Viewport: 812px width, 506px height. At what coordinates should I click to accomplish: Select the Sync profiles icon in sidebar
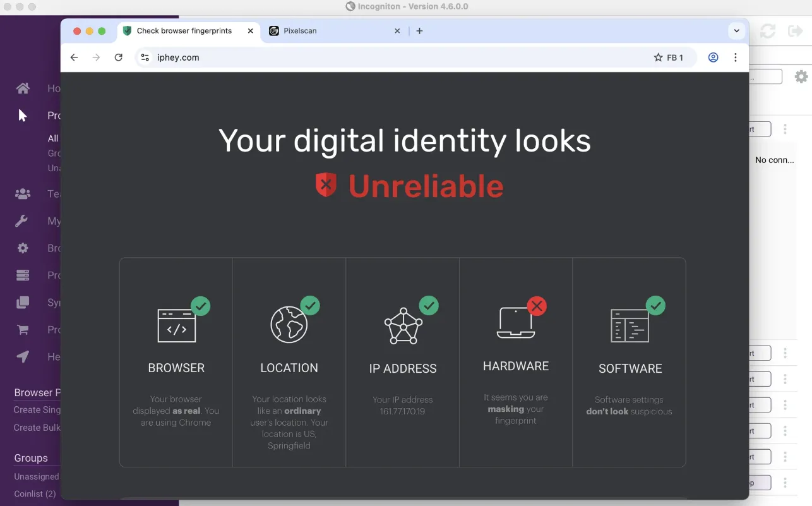click(23, 302)
